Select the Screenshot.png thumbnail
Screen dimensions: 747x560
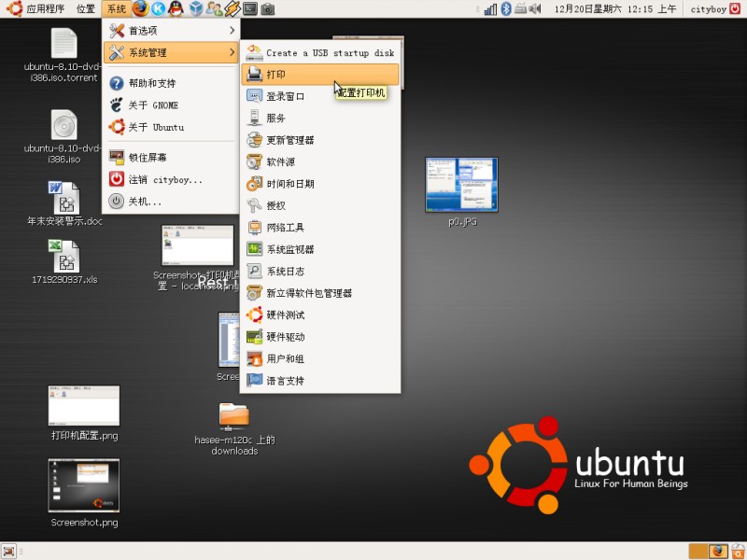coord(84,485)
